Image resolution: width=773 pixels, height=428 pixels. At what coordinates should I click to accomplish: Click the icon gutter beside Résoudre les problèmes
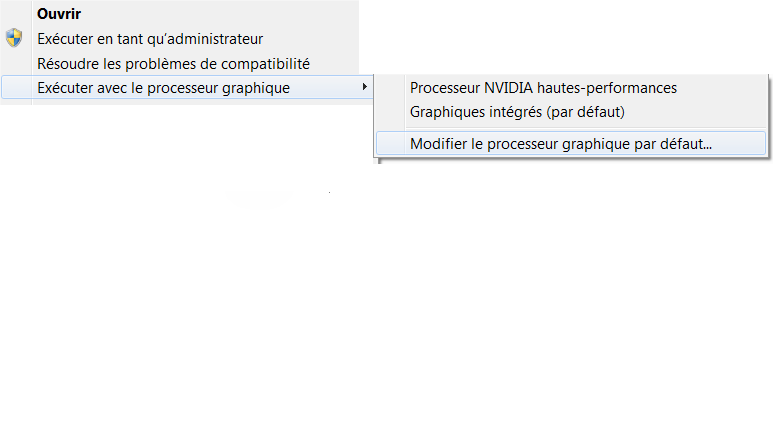(16, 64)
